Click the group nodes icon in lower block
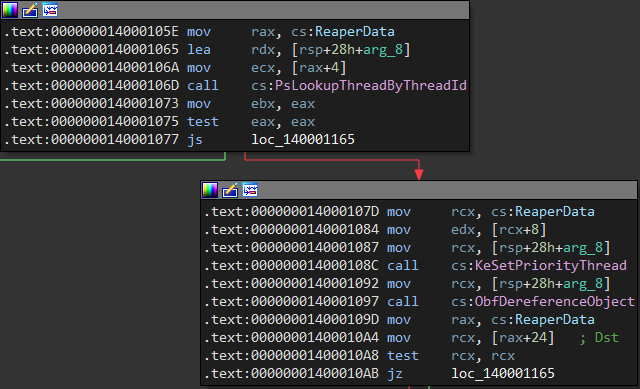Image resolution: width=640 pixels, height=389 pixels. (x=250, y=190)
